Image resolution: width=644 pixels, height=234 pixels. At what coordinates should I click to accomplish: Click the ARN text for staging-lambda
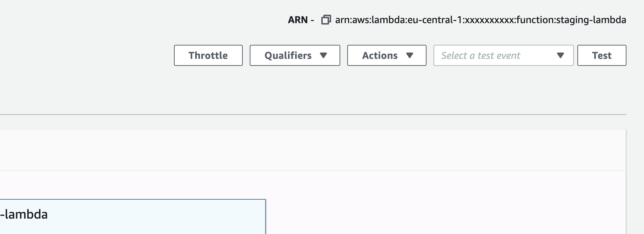click(x=481, y=20)
